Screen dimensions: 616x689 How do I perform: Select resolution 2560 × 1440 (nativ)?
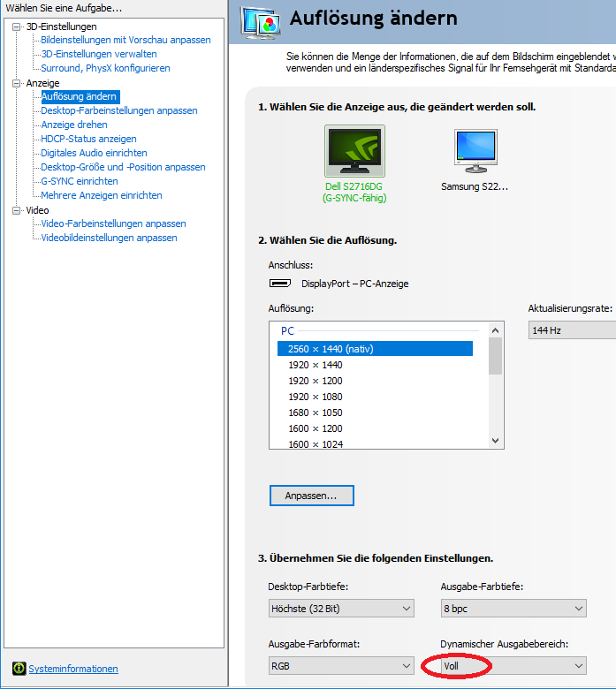click(375, 349)
